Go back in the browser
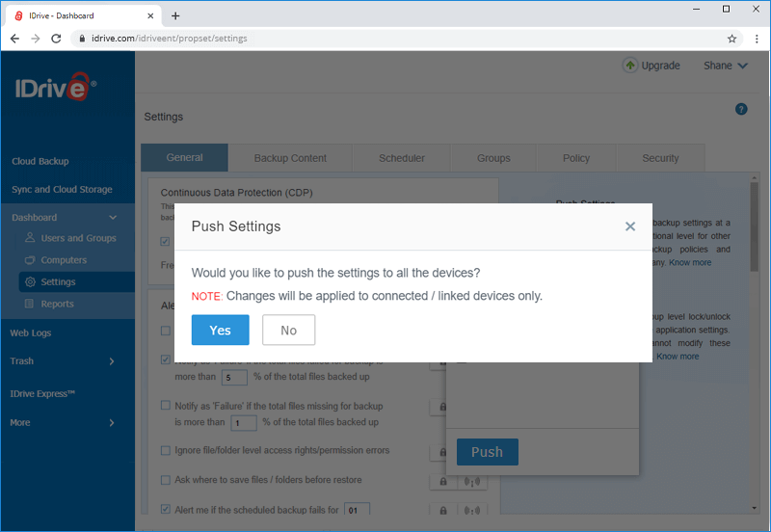This screenshot has height=532, width=771. click(14, 39)
